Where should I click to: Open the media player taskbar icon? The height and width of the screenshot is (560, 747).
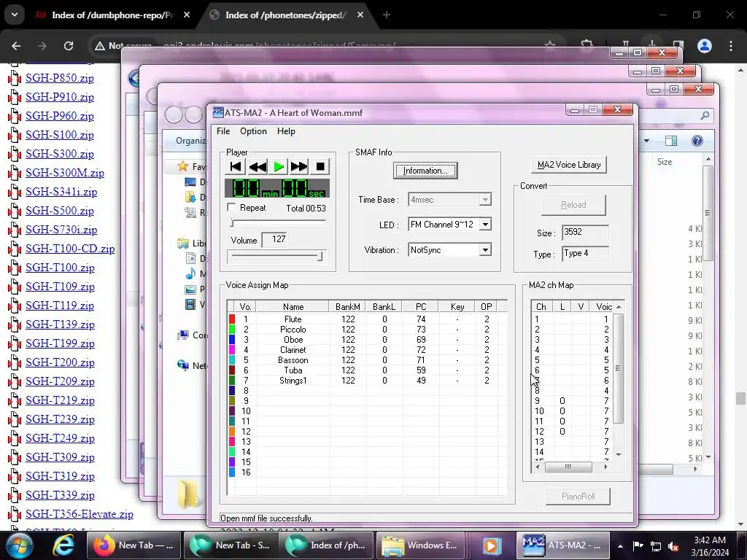click(492, 545)
